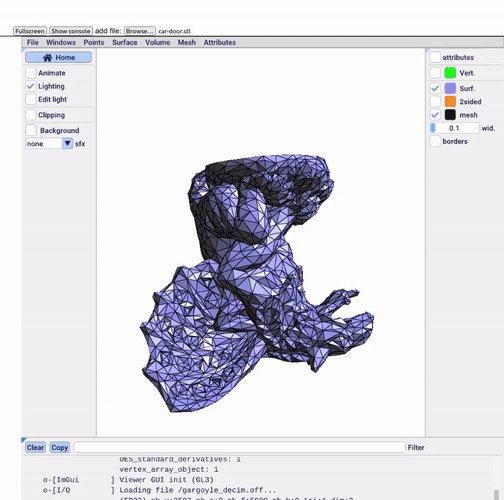The image size is (504, 500).
Task: Enable the Animate checkbox
Action: [x=31, y=73]
